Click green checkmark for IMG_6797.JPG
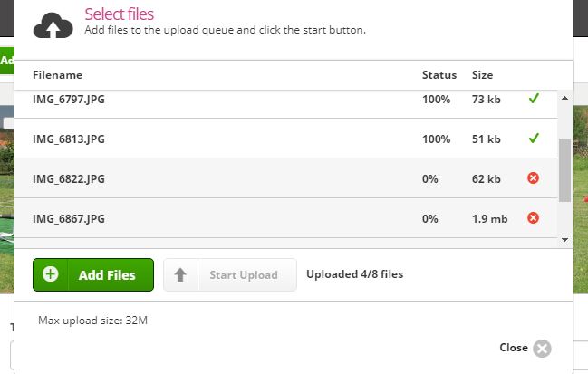The height and width of the screenshot is (374, 588). pyautogui.click(x=534, y=99)
